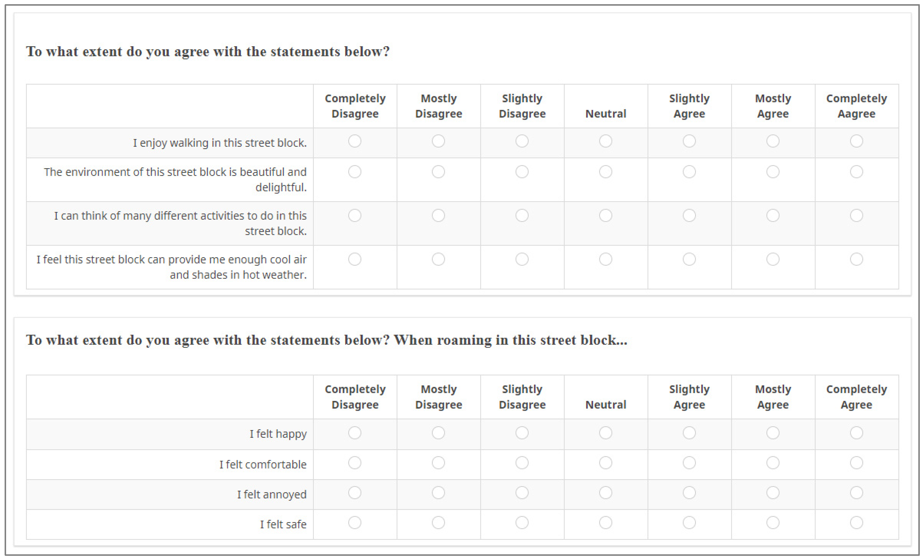Select Completely Agree for 'I felt safe'
924x560 pixels.
[x=856, y=522]
